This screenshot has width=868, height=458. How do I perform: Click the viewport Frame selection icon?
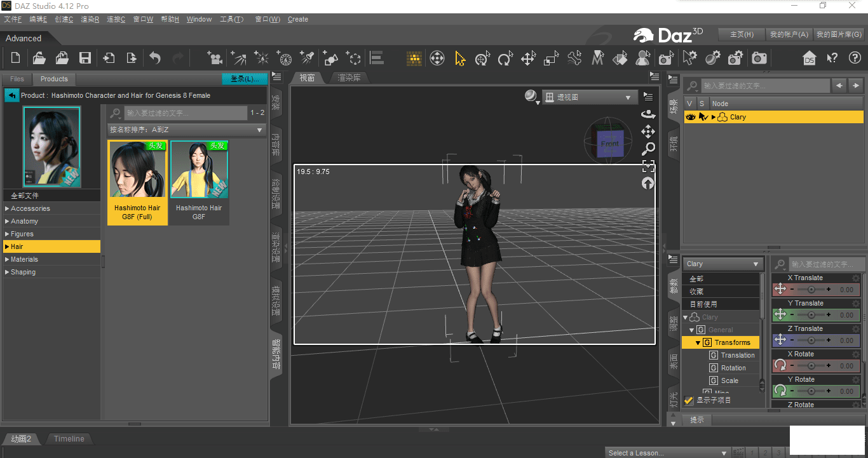[648, 166]
